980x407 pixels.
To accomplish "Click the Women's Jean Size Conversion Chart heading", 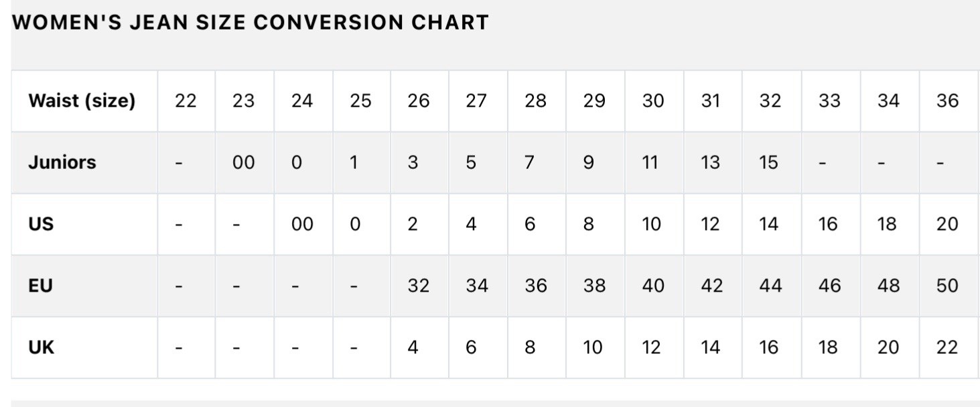I will tap(251, 23).
